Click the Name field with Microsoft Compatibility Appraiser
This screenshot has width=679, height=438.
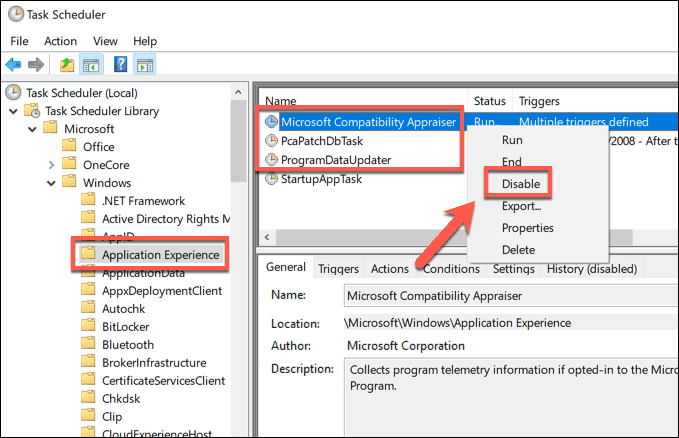(511, 296)
